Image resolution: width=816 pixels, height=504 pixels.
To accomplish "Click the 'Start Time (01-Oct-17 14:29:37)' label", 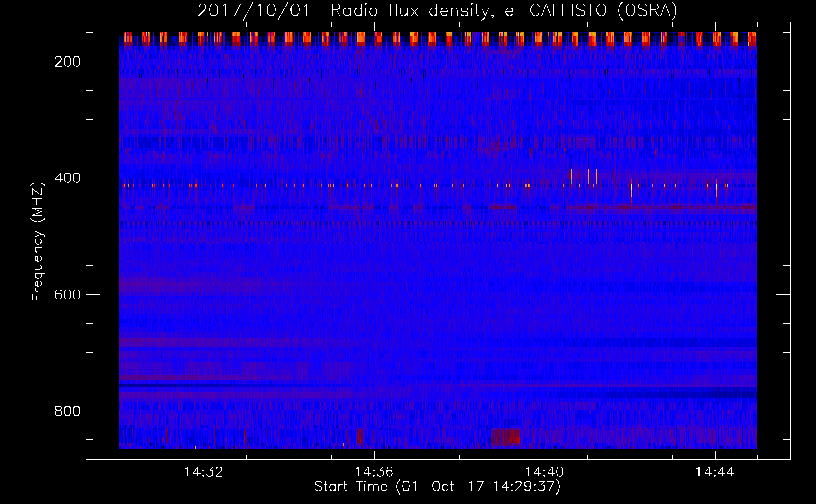I will [437, 487].
